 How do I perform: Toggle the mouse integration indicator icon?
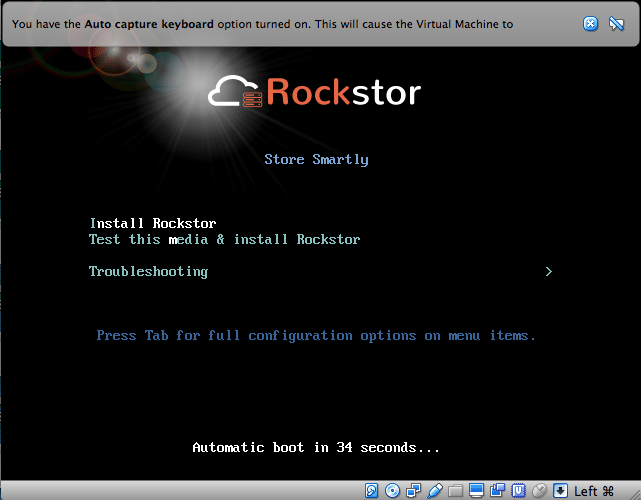pyautogui.click(x=539, y=490)
